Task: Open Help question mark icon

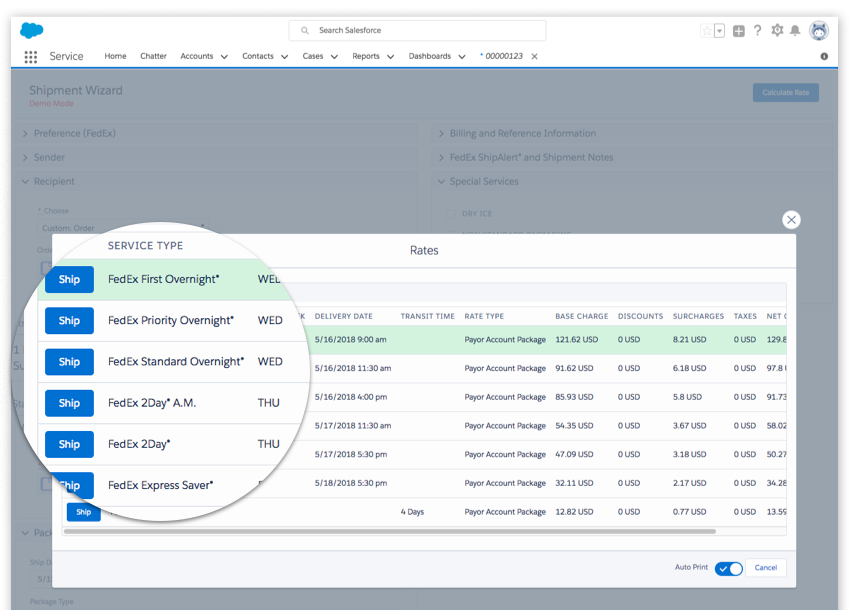Action: (x=757, y=31)
